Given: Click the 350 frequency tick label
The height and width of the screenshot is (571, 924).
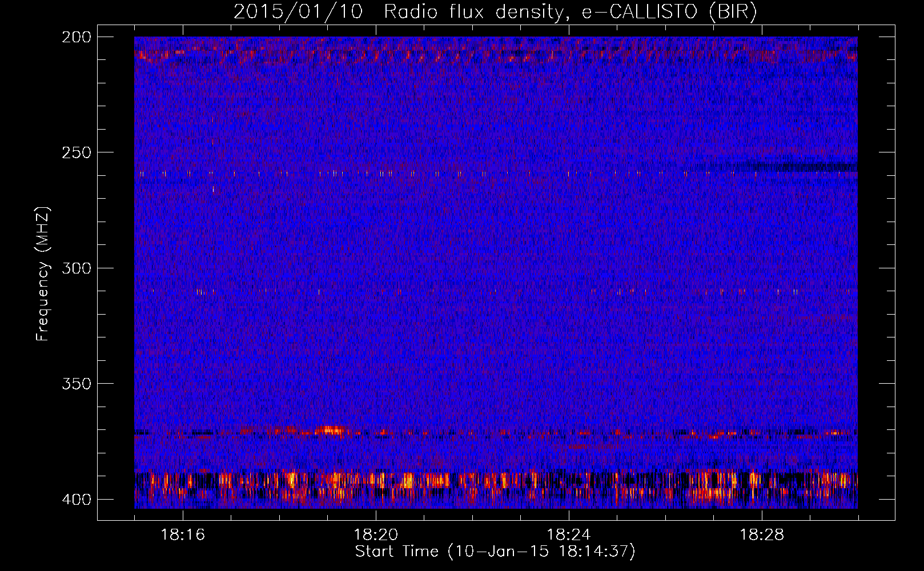Looking at the screenshot, I should 77,384.
